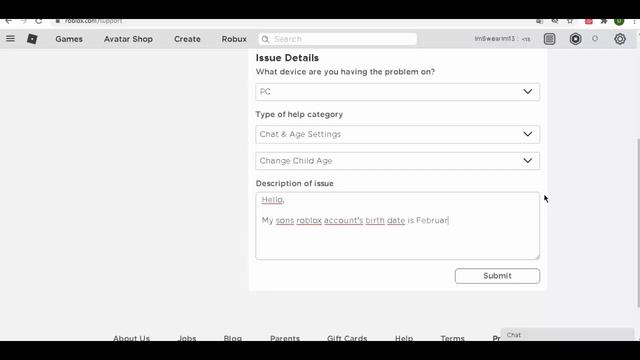640x360 pixels.
Task: Expand Chat & Age Settings dropdown
Action: pos(398,134)
